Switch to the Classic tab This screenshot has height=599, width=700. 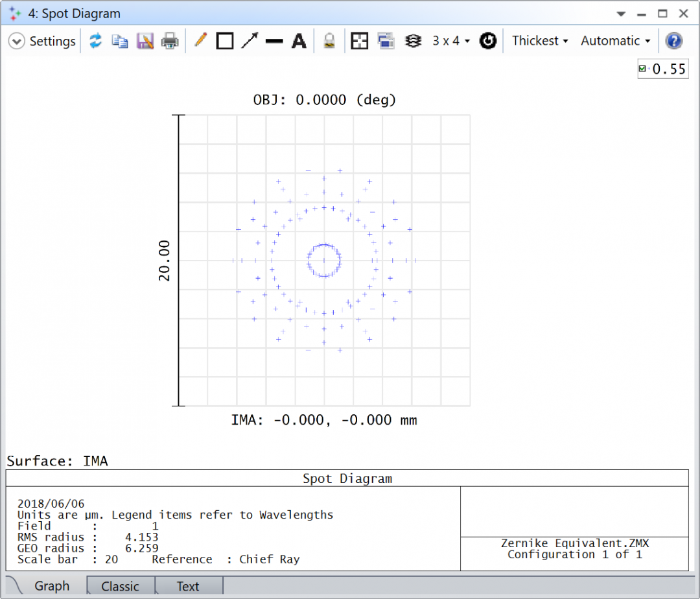121,585
